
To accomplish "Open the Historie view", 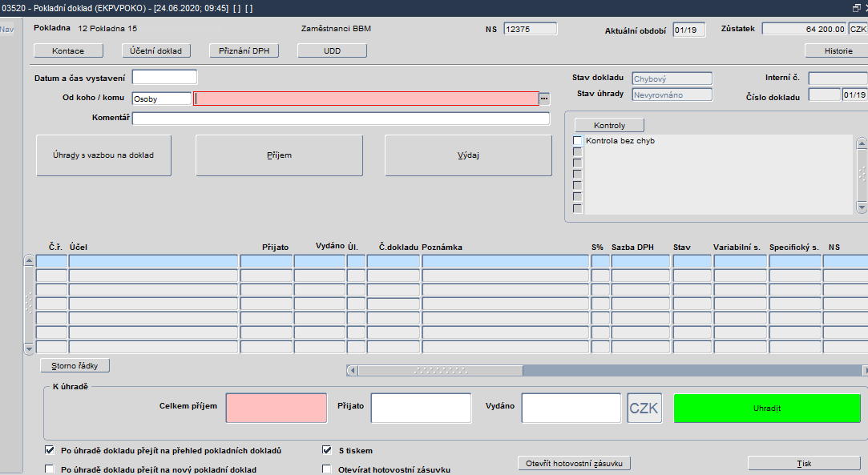I will 838,50.
